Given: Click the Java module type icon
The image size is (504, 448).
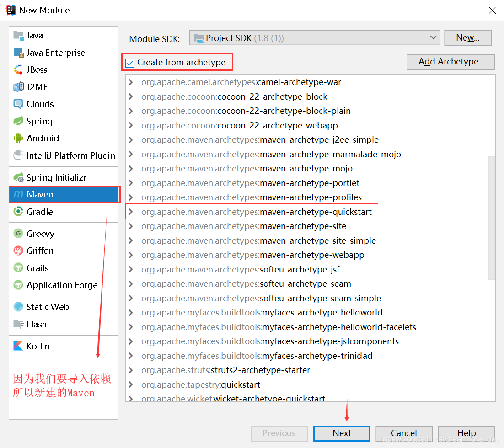Looking at the screenshot, I should [18, 36].
